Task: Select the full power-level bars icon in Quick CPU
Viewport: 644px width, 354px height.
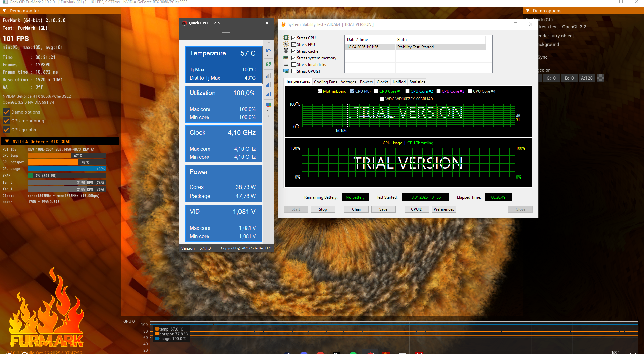Action: pos(268,94)
